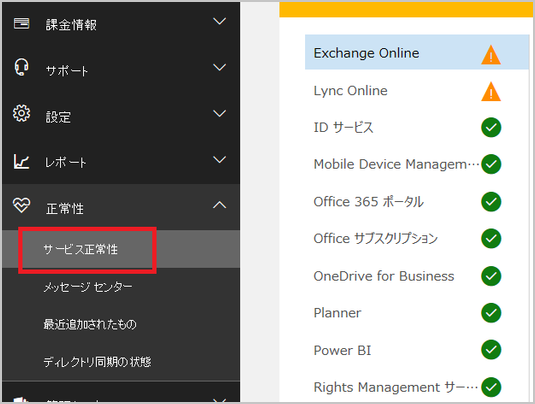This screenshot has height=404, width=535.
Task: Open the サポート menu
Action: click(x=121, y=69)
